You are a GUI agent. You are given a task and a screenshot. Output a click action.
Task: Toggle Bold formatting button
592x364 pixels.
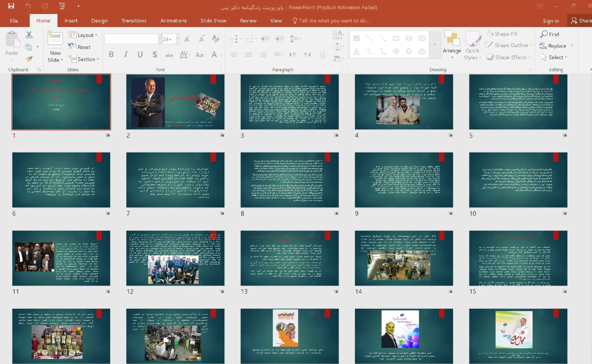pos(111,55)
